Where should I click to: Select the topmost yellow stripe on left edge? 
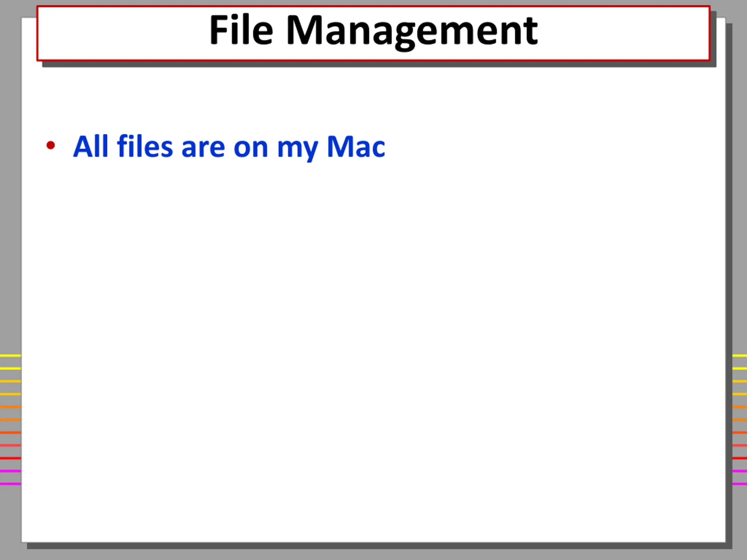[11, 356]
